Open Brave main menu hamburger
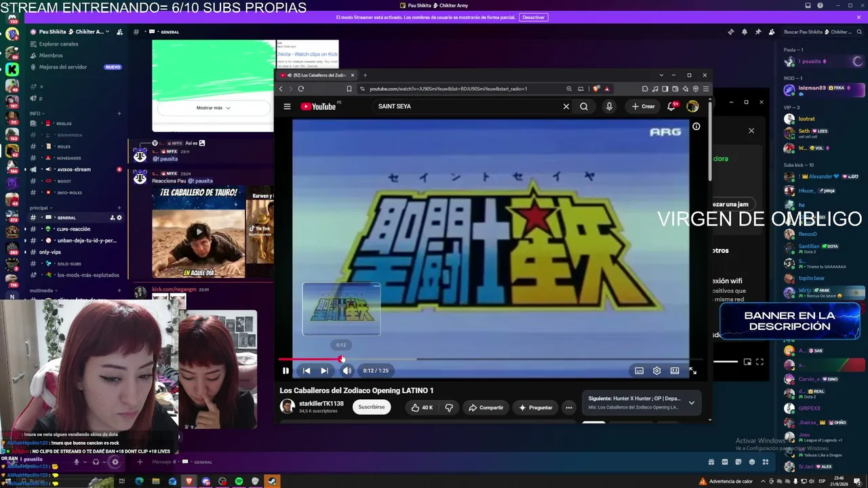Image resolution: width=868 pixels, height=488 pixels. click(x=706, y=89)
